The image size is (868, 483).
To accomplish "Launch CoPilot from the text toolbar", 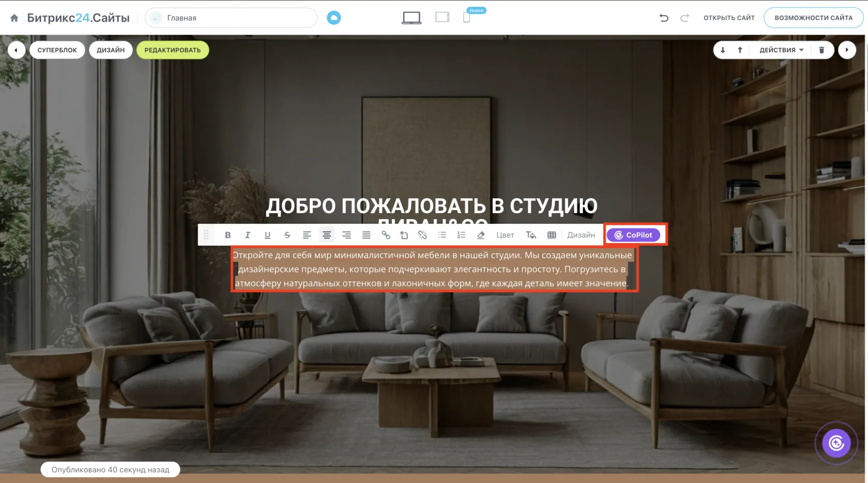I will pyautogui.click(x=633, y=235).
